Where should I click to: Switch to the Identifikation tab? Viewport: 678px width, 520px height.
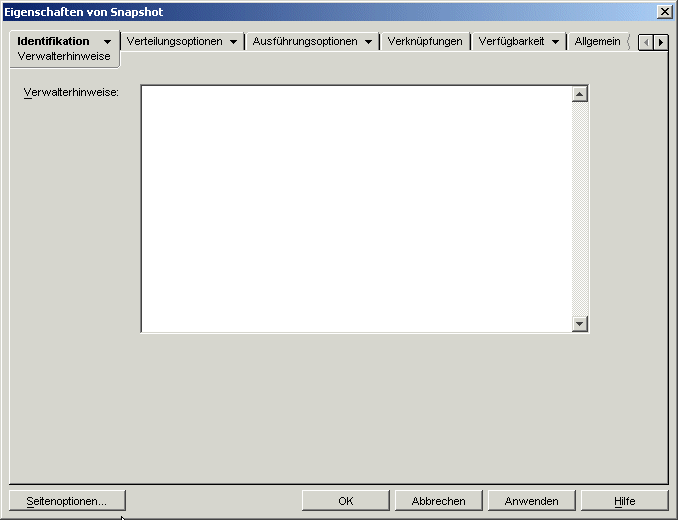[x=53, y=41]
